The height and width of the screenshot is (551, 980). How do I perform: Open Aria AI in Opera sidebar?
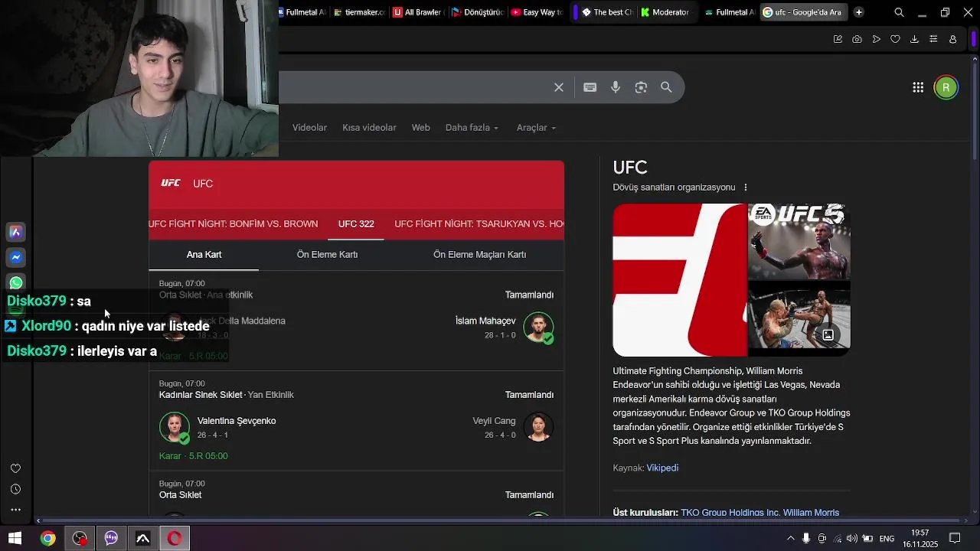click(x=16, y=232)
